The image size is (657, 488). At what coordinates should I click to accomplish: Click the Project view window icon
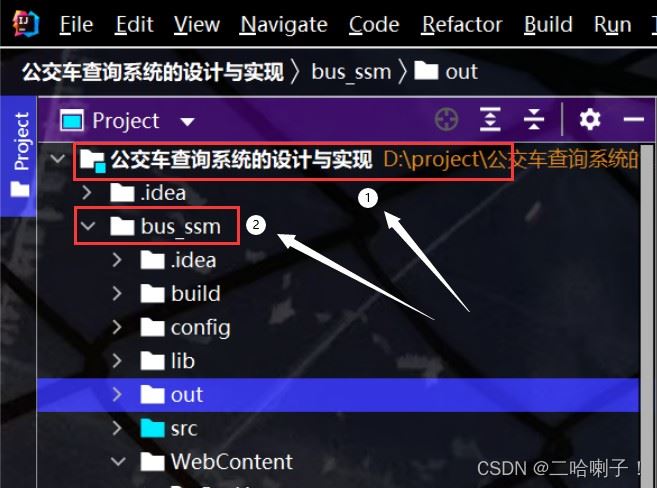(72, 121)
